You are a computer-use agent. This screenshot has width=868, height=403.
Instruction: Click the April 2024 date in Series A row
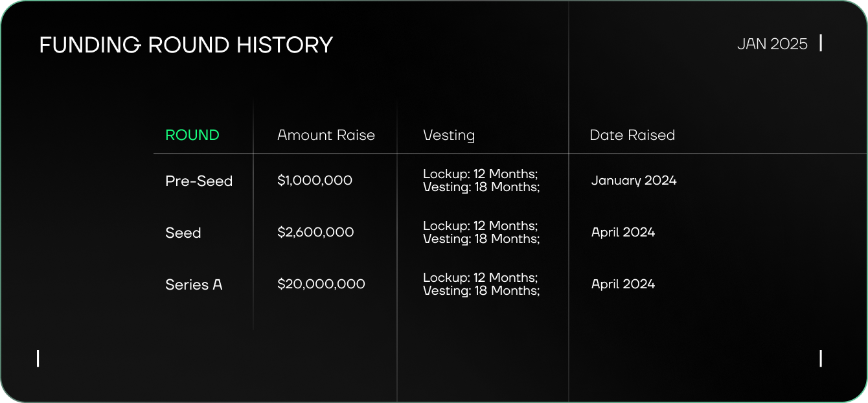(623, 284)
